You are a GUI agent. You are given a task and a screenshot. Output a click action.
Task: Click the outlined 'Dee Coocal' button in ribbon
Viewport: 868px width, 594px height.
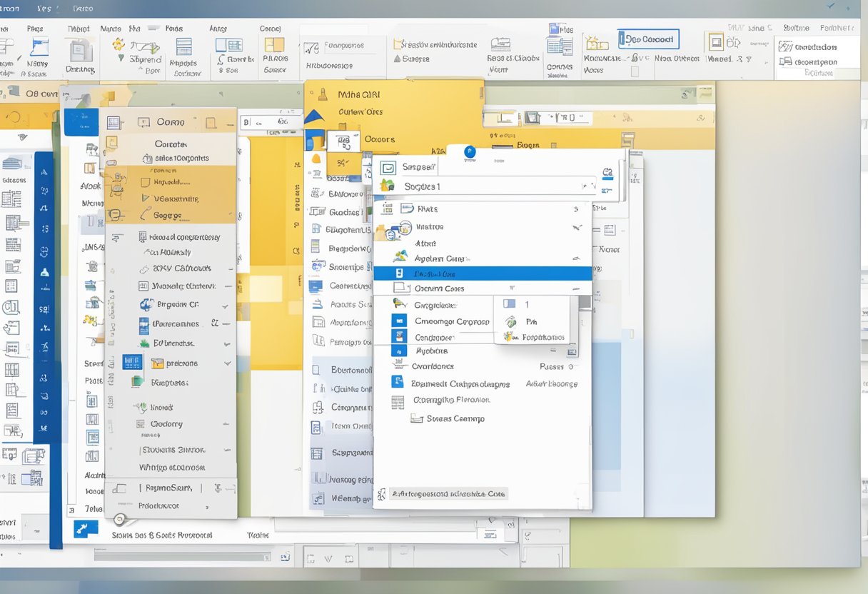[x=648, y=39]
